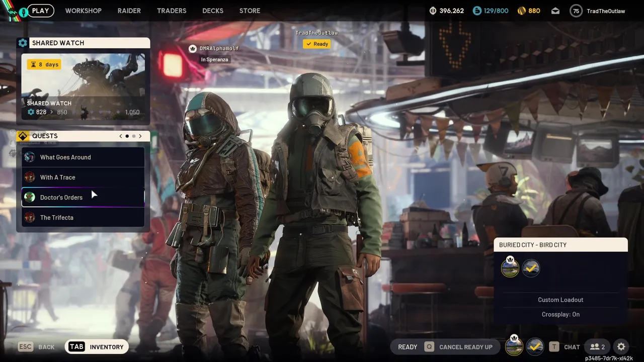
Task: Click the TradTheOutlaw name above the character
Action: point(316,33)
